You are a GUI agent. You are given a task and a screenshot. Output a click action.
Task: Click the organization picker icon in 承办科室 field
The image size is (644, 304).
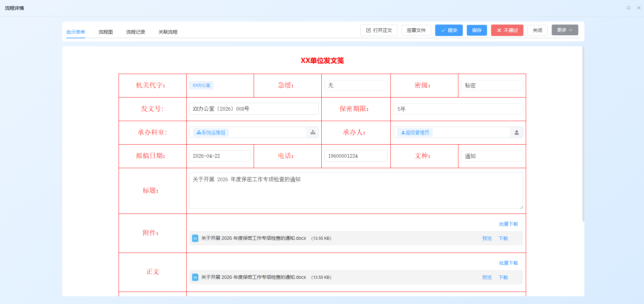(x=313, y=132)
